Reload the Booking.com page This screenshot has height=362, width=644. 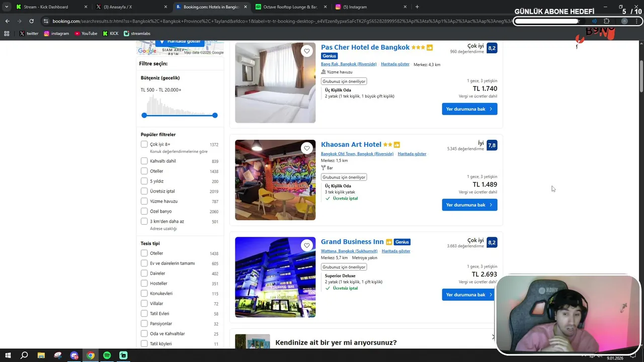tap(31, 21)
